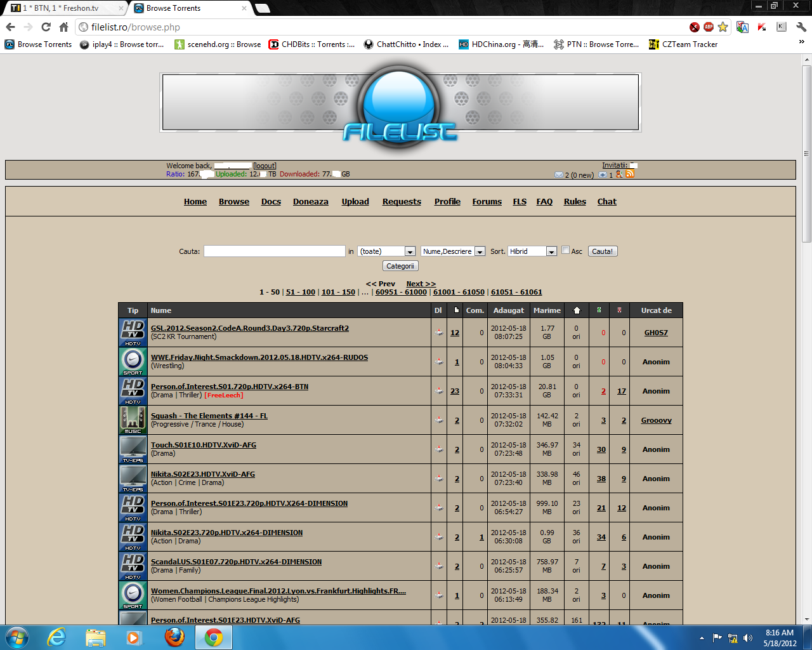Viewport: 812px width, 650px height.
Task: Open the scenehd.org Browse bookmark
Action: [x=218, y=44]
